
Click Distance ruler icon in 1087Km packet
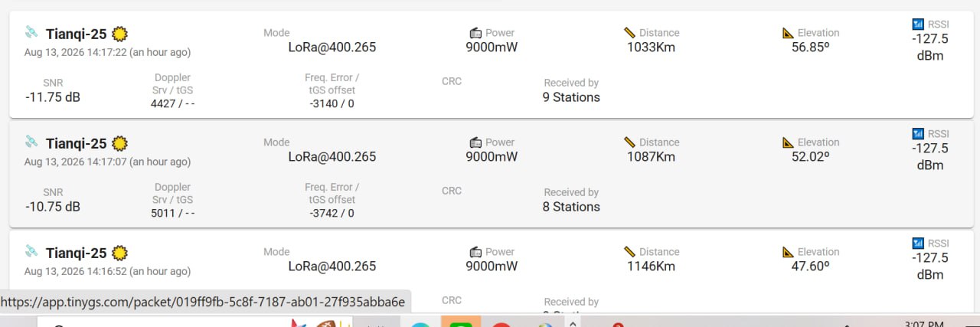630,142
